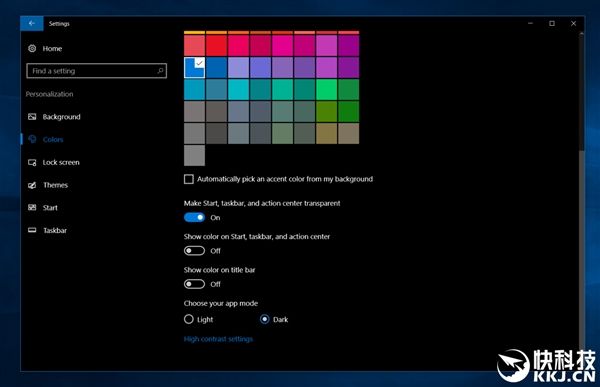This screenshot has width=600, height=387.
Task: Click the Themes brush icon
Action: coord(32,185)
